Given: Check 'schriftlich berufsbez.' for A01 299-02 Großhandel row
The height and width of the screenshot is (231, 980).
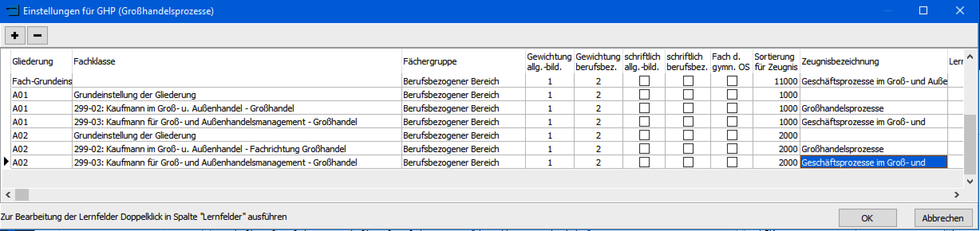Looking at the screenshot, I should pyautogui.click(x=688, y=108).
